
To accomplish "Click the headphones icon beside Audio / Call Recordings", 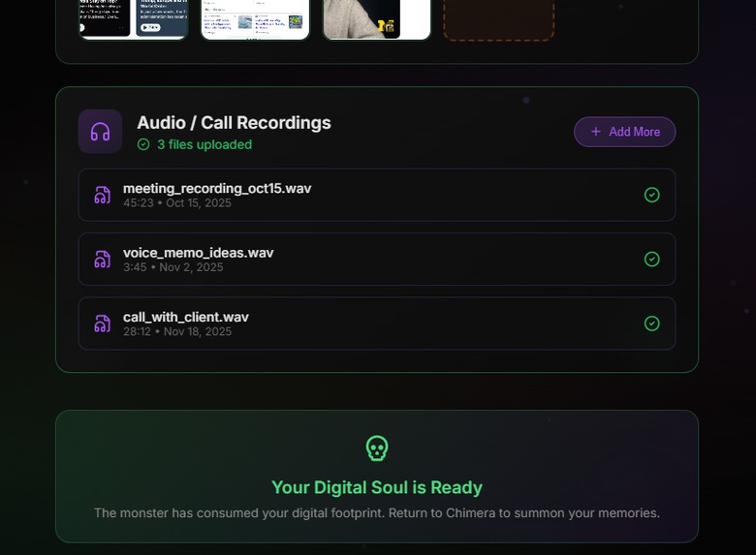I will click(100, 132).
